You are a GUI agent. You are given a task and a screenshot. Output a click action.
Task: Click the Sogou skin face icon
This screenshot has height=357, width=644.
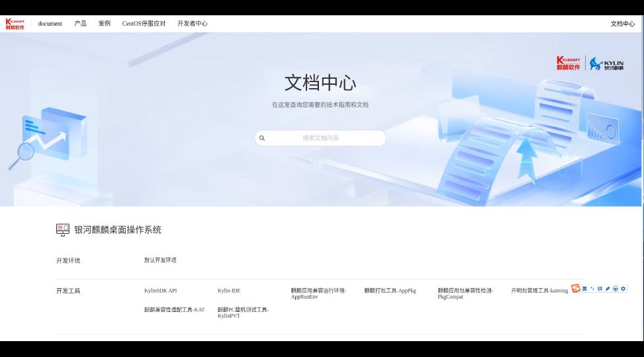coord(616,289)
